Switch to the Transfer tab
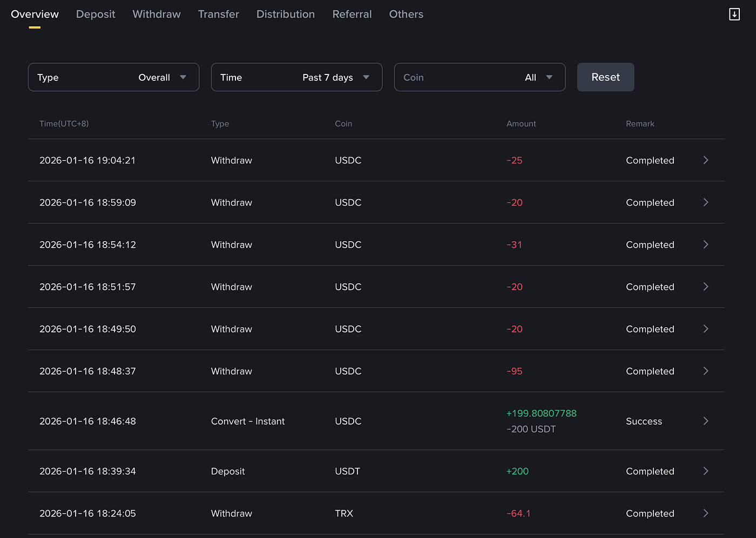 pos(219,15)
